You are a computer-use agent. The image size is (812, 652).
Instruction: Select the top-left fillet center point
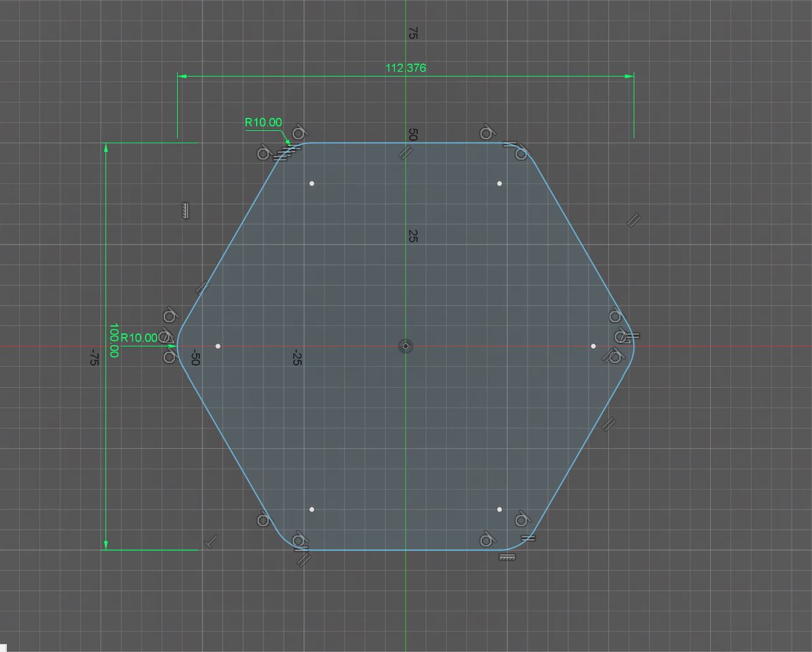click(x=312, y=183)
